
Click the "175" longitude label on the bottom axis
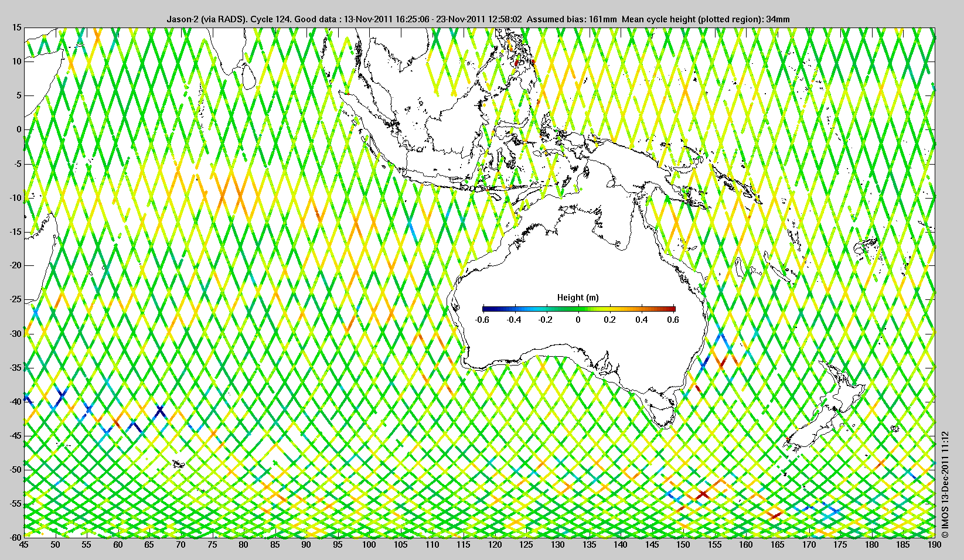(840, 545)
